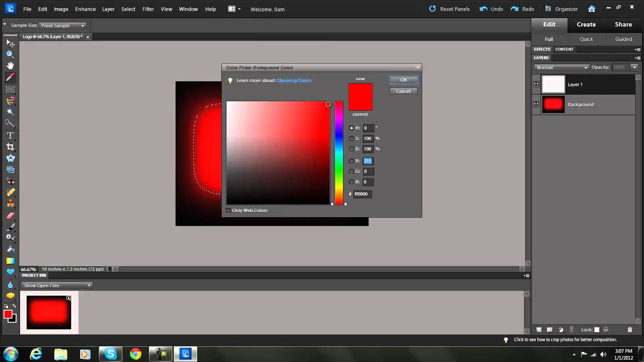The width and height of the screenshot is (644, 362).
Task: Select the Move tool
Action: [10, 43]
